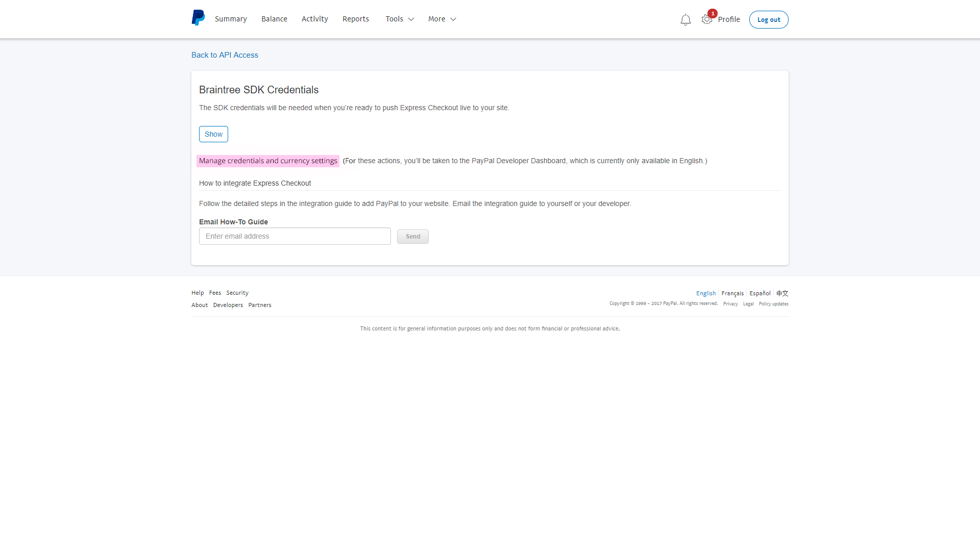Open the Balance tab

point(274,19)
